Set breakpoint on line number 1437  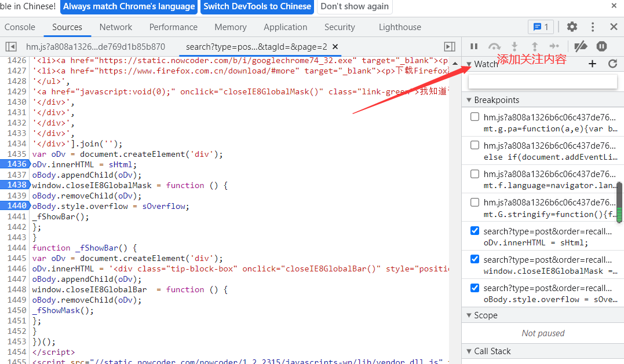point(17,175)
